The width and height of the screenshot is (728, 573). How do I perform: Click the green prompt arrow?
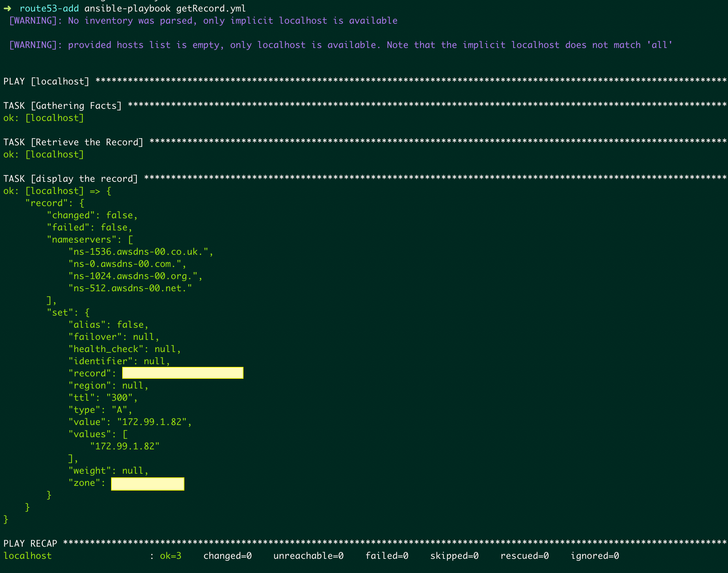tap(7, 8)
